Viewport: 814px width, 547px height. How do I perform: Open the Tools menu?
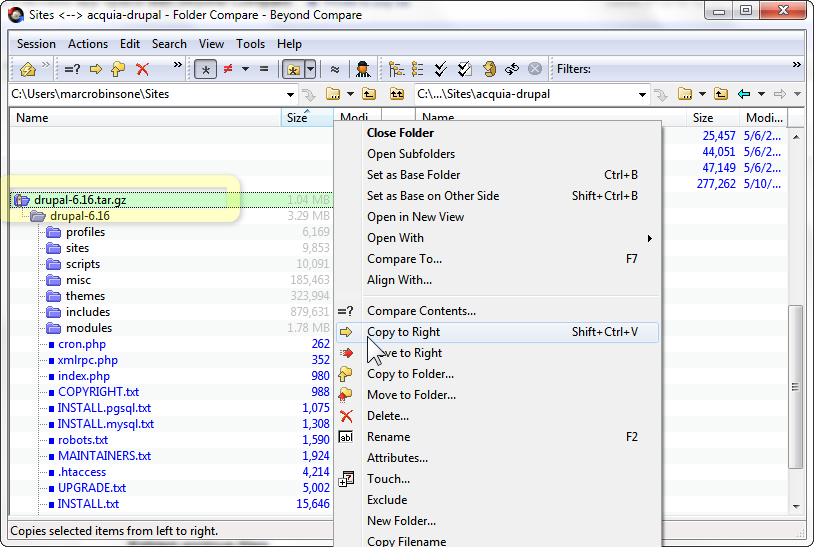point(250,44)
